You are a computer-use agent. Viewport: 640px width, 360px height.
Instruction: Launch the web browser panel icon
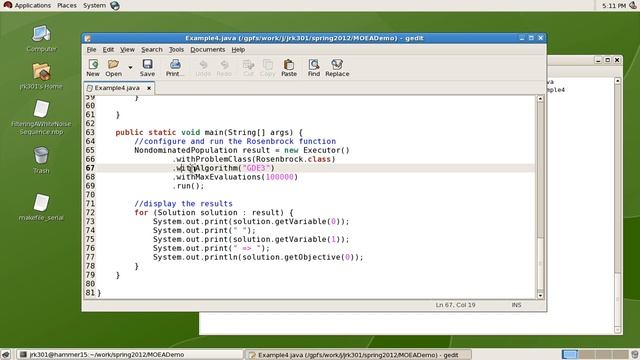[x=115, y=5]
